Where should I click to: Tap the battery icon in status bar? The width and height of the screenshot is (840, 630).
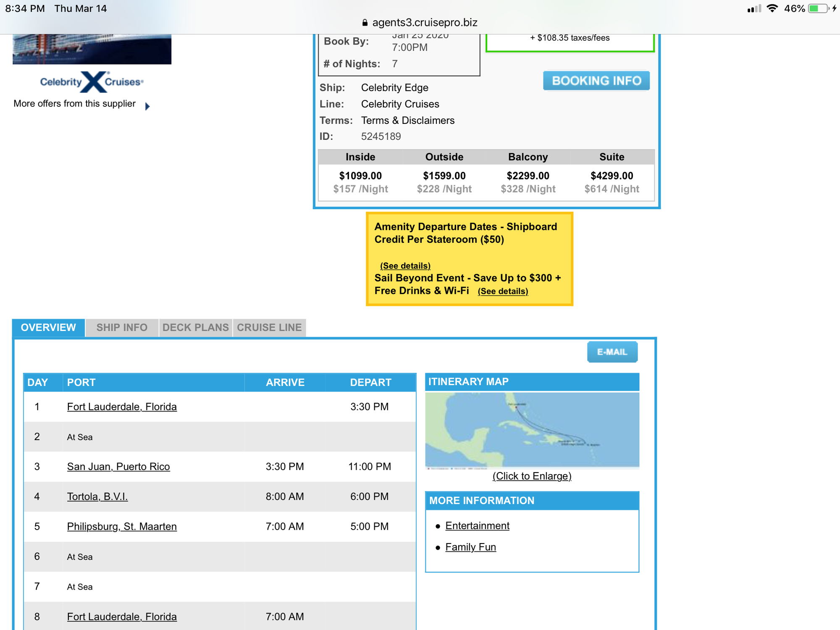(817, 9)
